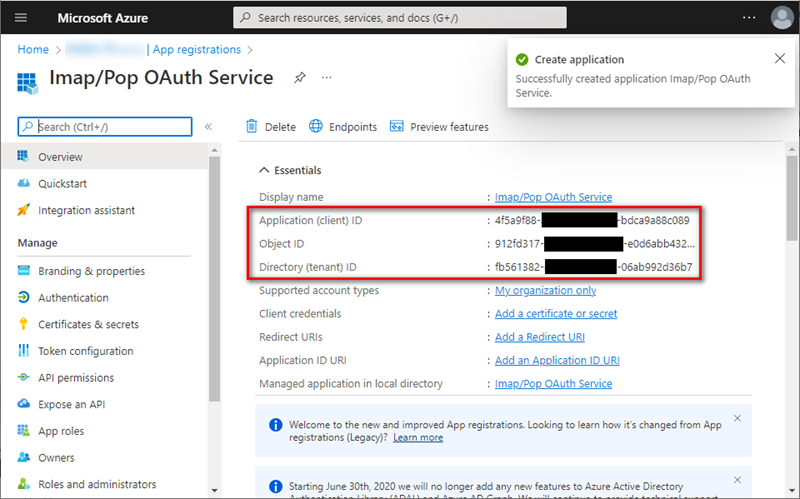Click Add a Redirect URI link
The image size is (800, 499).
(540, 337)
